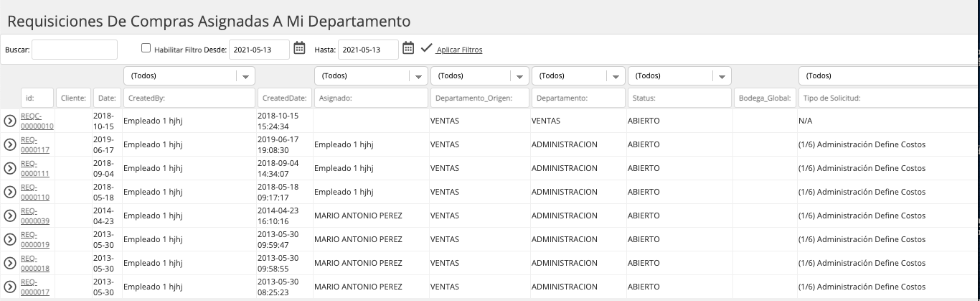Expand row arrow icon for REQ-0000111
The image size is (980, 301).
(10, 168)
